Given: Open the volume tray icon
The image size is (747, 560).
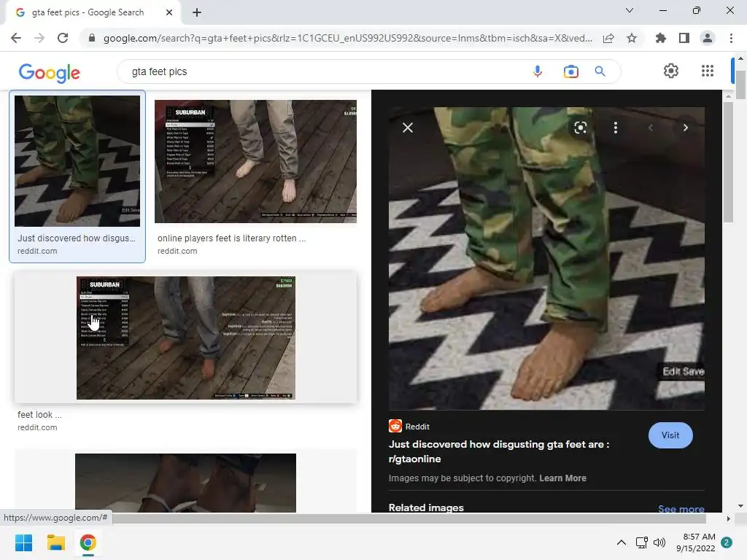Looking at the screenshot, I should pos(659,542).
